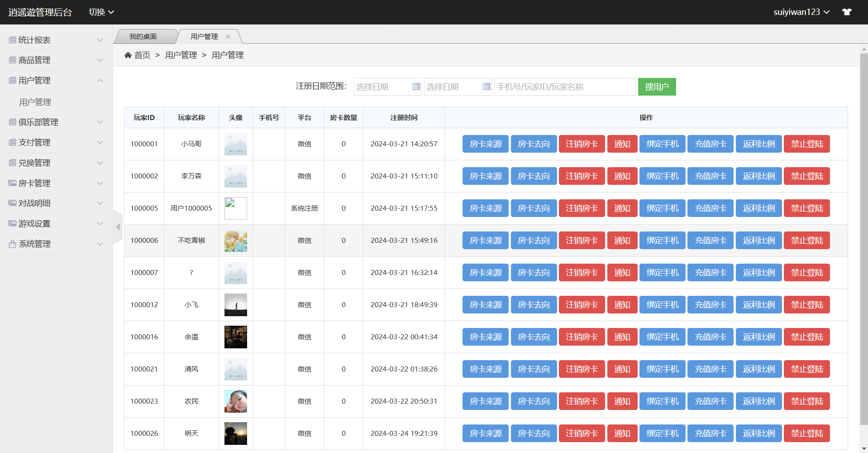Click the green 搜用户 button
Image resolution: width=868 pixels, height=453 pixels.
tap(657, 87)
